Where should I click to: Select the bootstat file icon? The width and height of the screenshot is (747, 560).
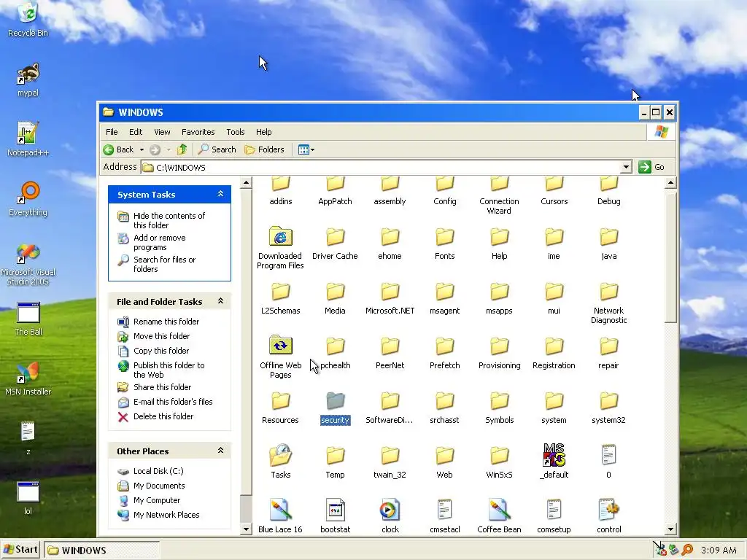[x=335, y=516]
